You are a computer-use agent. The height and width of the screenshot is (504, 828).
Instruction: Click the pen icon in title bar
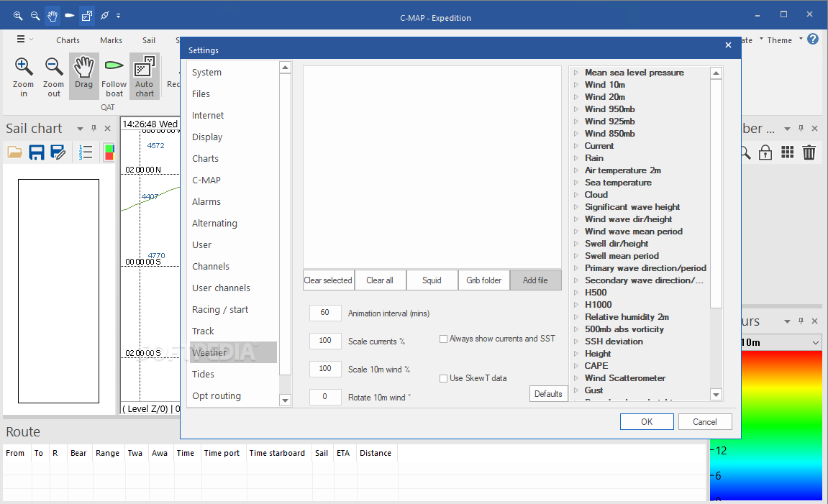(104, 16)
